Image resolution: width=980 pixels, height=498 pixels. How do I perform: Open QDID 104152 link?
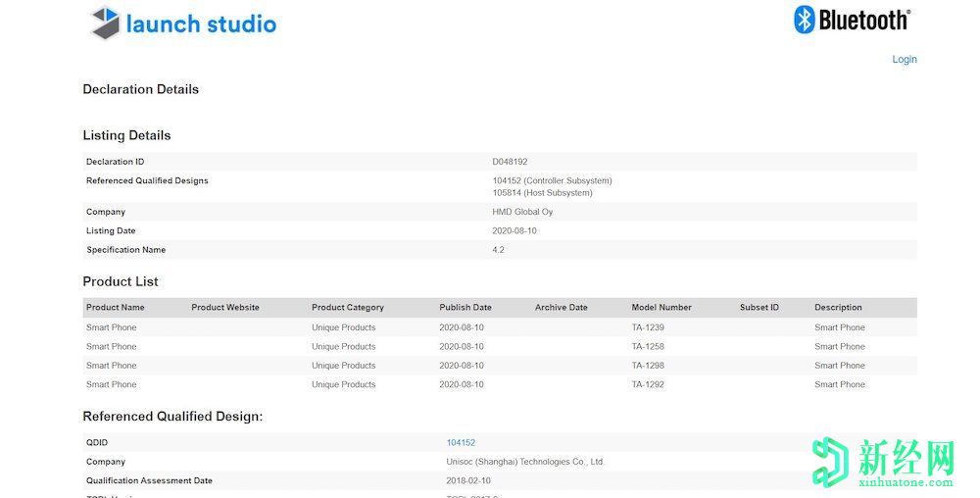click(x=461, y=443)
